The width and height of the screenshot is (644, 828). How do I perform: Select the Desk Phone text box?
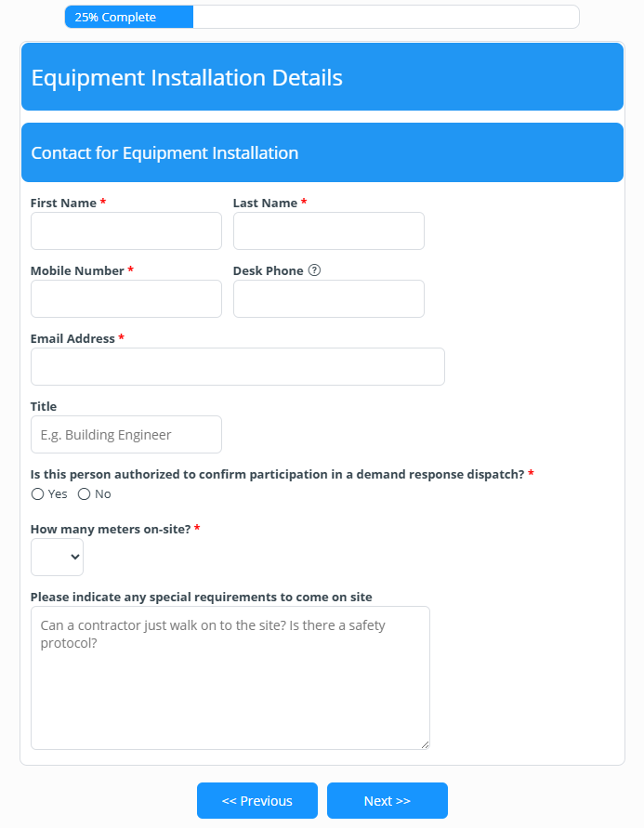[x=328, y=298]
